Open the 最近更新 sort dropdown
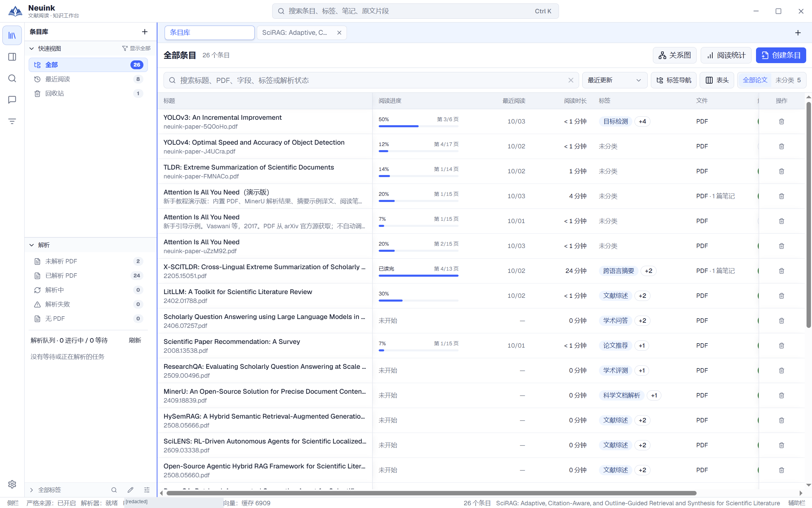The image size is (812, 508). tap(614, 80)
